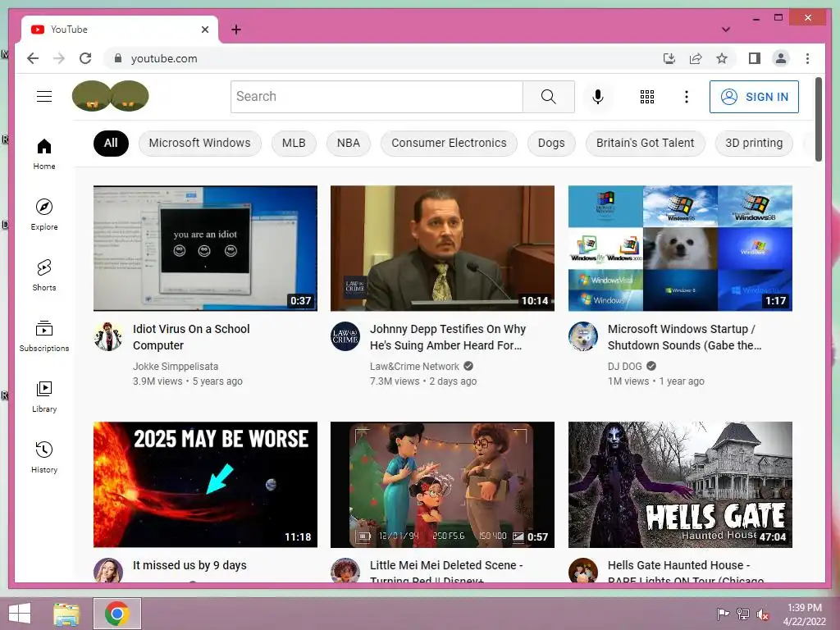Go to Home in sidebar
The height and width of the screenshot is (630, 840).
point(44,154)
